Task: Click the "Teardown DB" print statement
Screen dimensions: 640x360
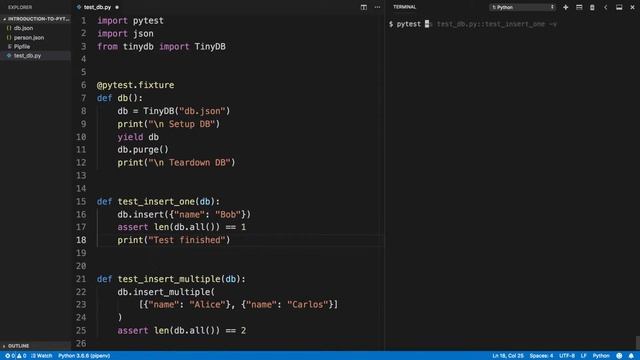Action: click(176, 162)
